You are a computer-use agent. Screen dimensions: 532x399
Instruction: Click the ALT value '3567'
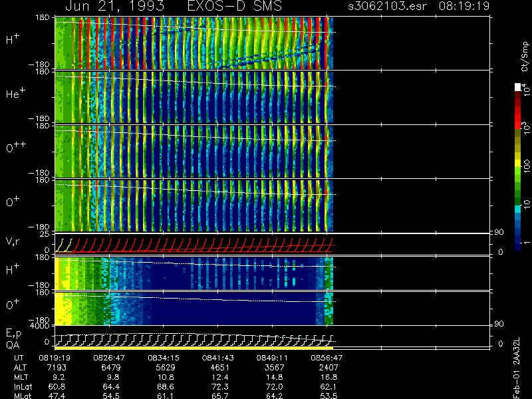click(274, 368)
